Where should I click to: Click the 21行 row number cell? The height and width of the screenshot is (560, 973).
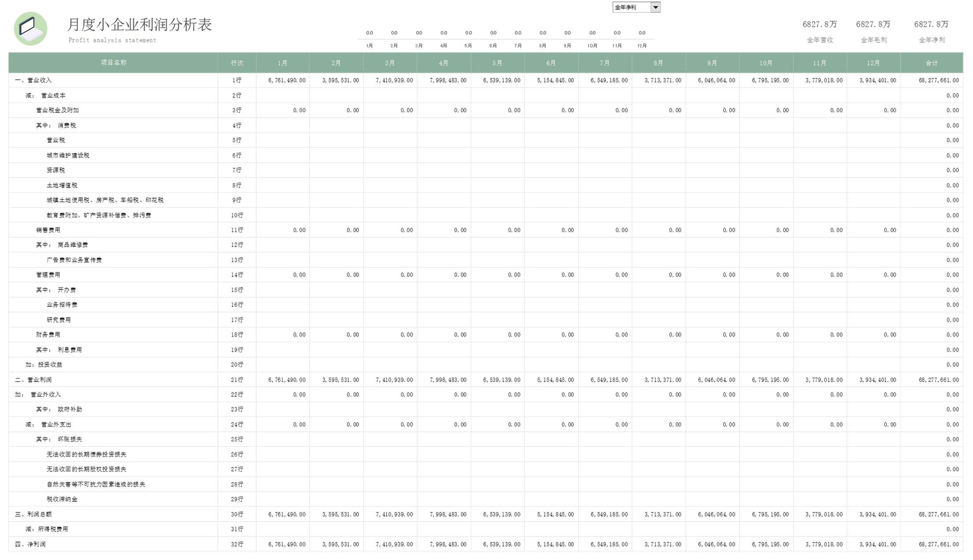[237, 379]
